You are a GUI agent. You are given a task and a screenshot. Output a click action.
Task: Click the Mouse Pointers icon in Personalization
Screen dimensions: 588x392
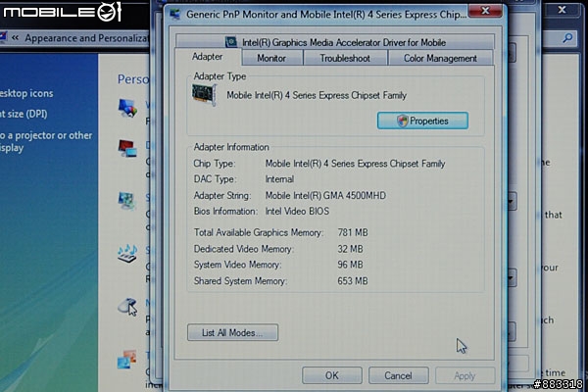coord(127,307)
